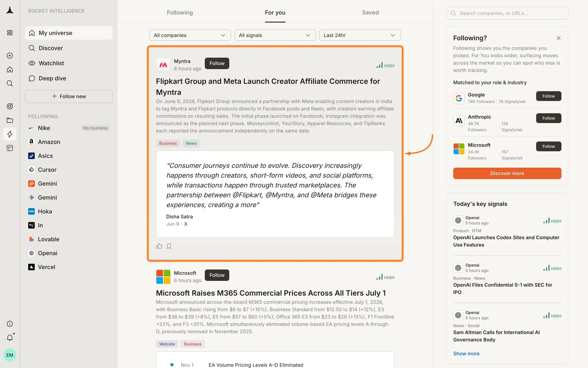
Task: Open OpenAI Launches Codex Sites signal
Action: pyautogui.click(x=506, y=241)
